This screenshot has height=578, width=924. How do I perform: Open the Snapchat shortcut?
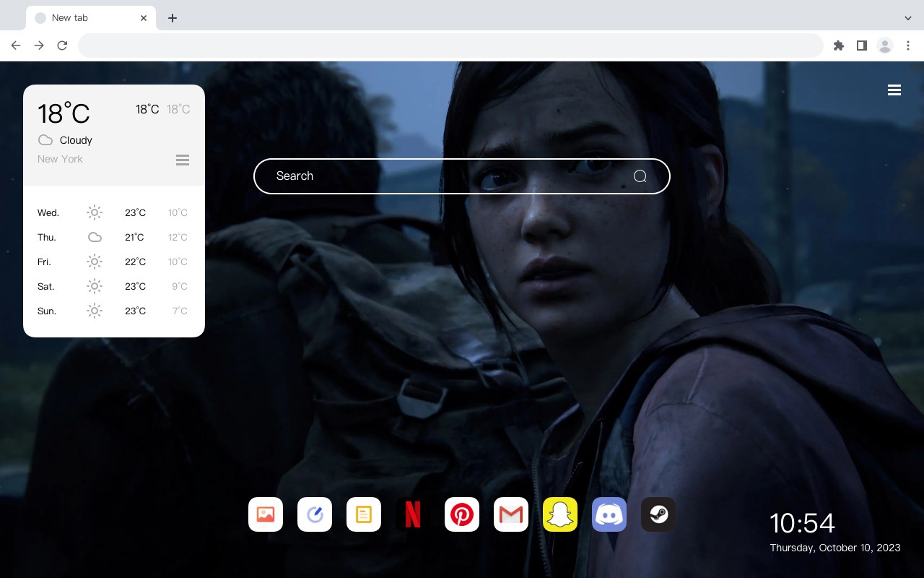(x=560, y=514)
